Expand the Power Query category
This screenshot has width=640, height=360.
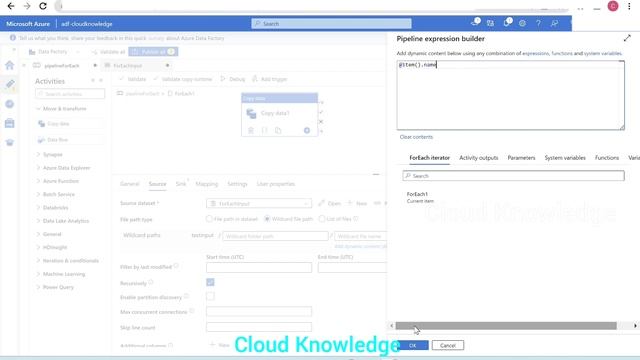55,287
